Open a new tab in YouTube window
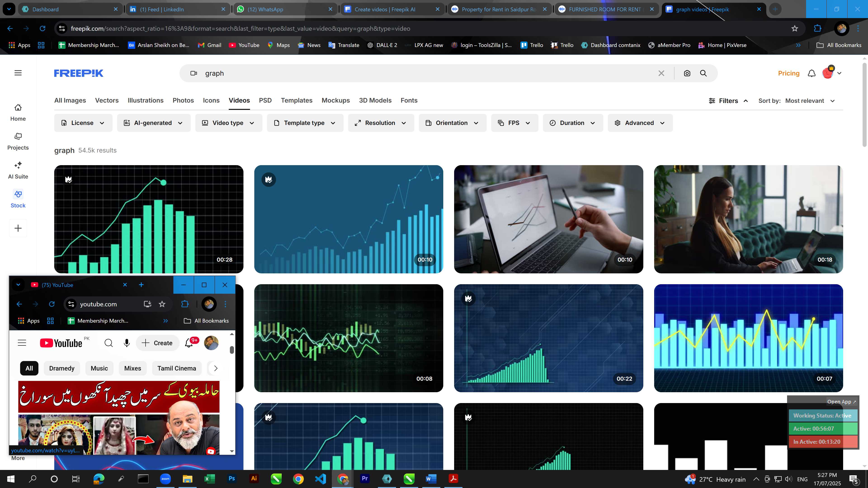The width and height of the screenshot is (868, 488). tap(141, 285)
